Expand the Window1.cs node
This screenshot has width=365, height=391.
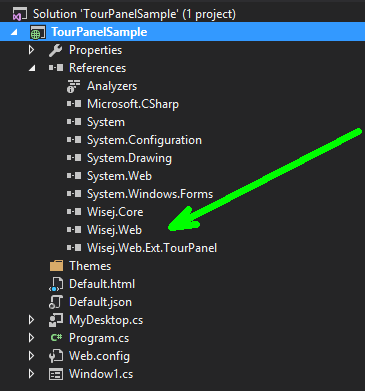(32, 374)
